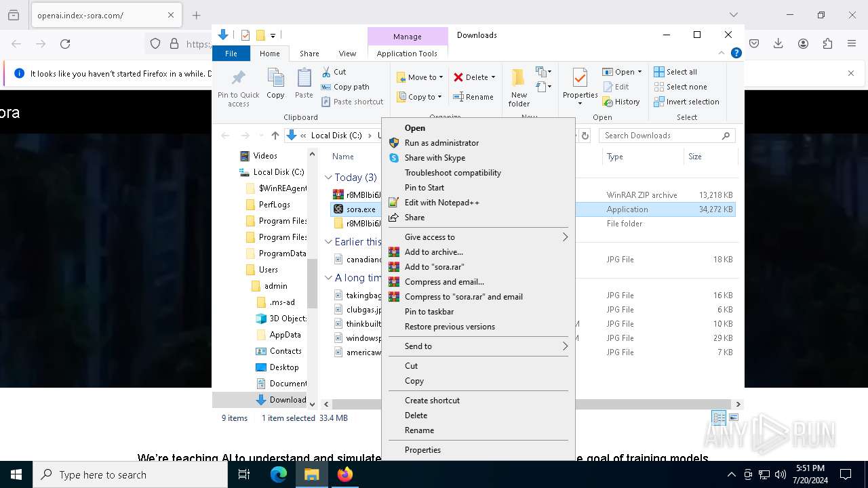Collapse the ribbon with the chevron
The height and width of the screenshot is (488, 868).
[722, 53]
